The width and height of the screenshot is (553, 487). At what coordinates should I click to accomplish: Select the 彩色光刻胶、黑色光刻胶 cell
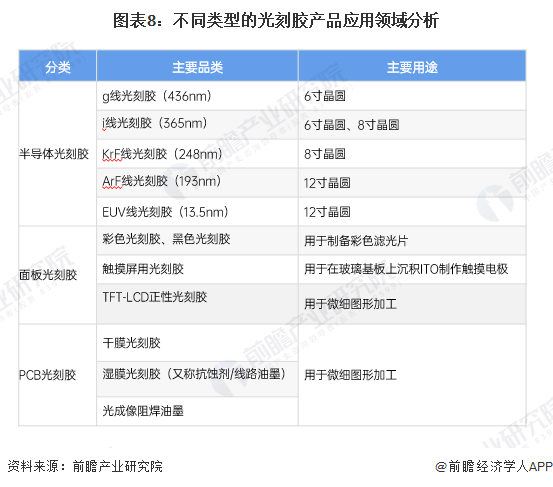click(198, 241)
